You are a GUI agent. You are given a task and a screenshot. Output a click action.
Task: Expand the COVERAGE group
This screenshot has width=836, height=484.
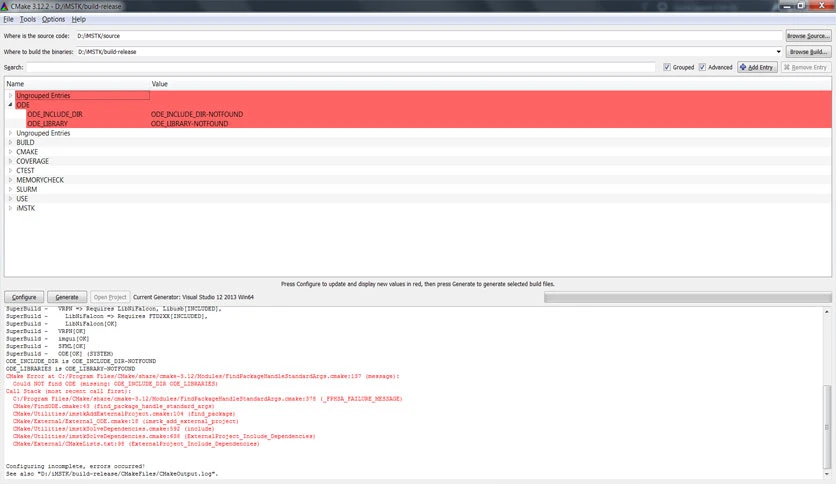pos(10,161)
